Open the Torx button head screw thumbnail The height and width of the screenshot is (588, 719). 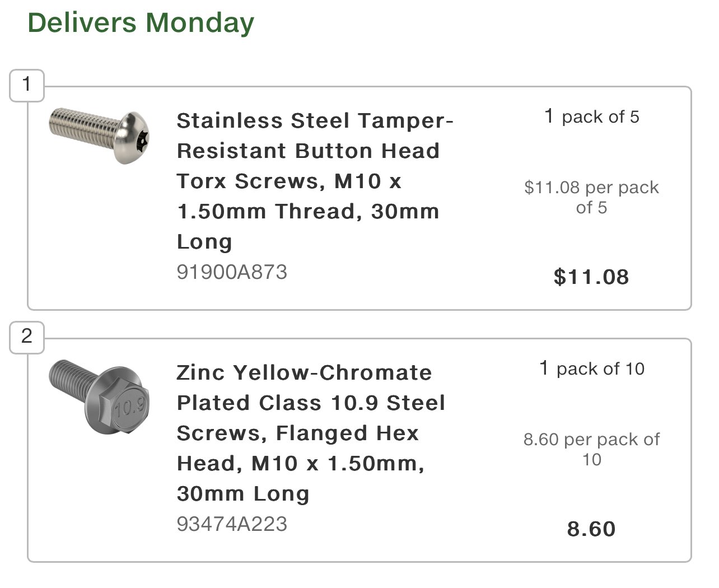tap(100, 136)
